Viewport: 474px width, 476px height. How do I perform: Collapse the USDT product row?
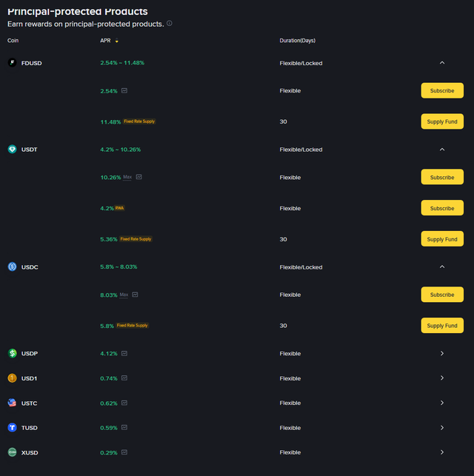click(442, 150)
